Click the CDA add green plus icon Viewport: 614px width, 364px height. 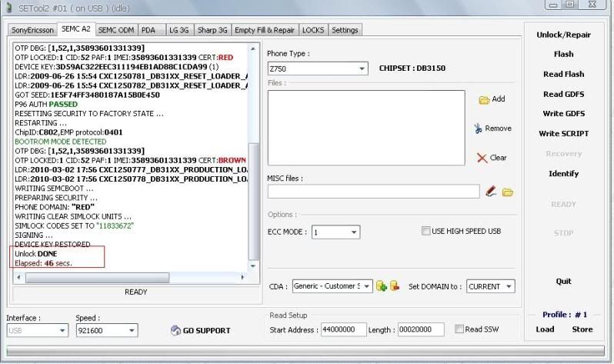(x=382, y=286)
